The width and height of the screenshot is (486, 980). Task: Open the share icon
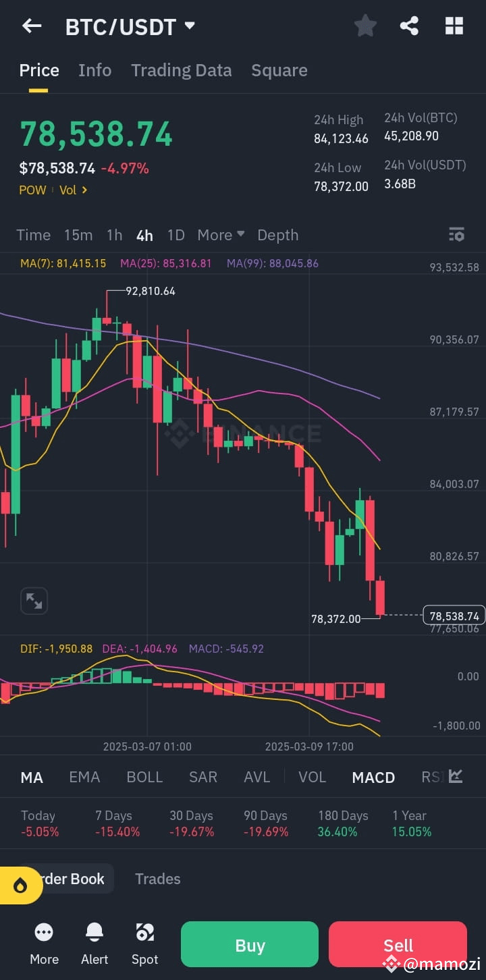[x=409, y=26]
